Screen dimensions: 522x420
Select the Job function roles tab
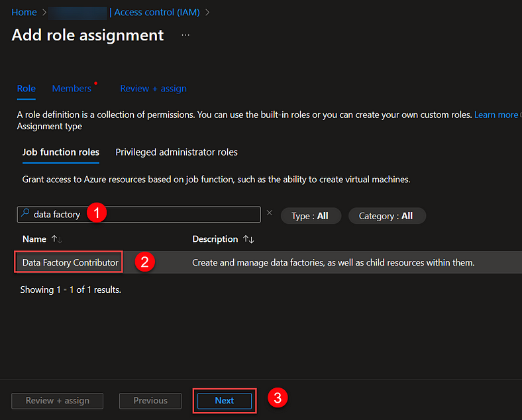coord(61,152)
